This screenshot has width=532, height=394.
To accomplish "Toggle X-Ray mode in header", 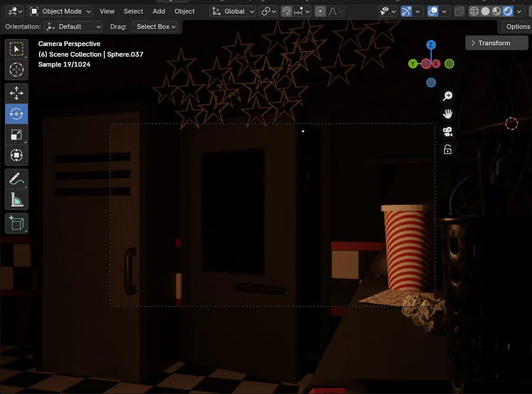I will (459, 12).
